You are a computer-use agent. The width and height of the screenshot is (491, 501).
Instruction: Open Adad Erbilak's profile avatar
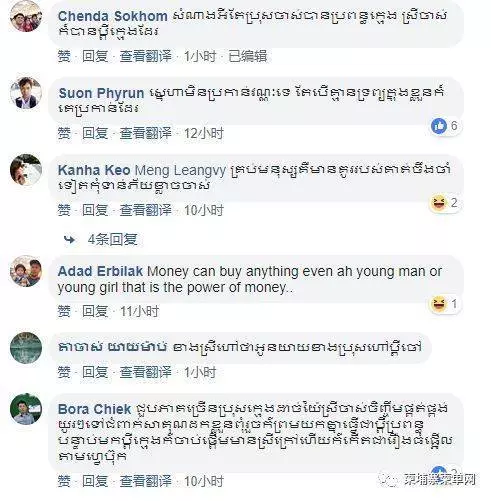[x=26, y=271]
